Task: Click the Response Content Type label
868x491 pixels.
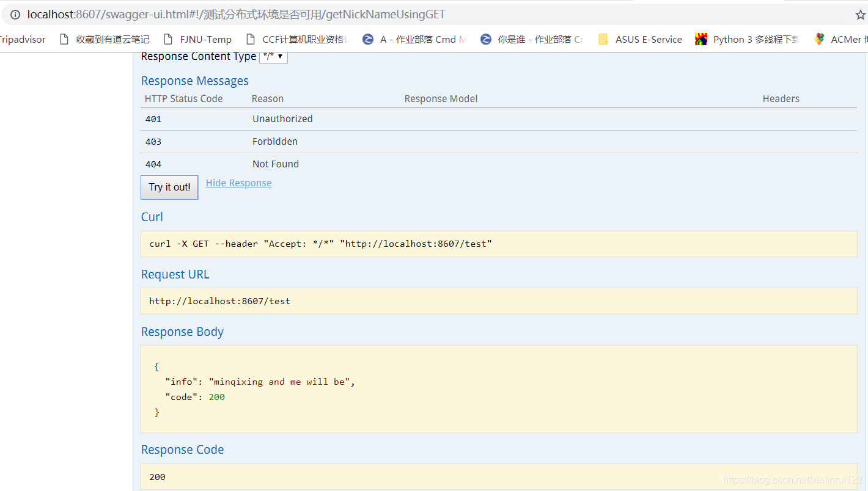Action: coord(199,57)
